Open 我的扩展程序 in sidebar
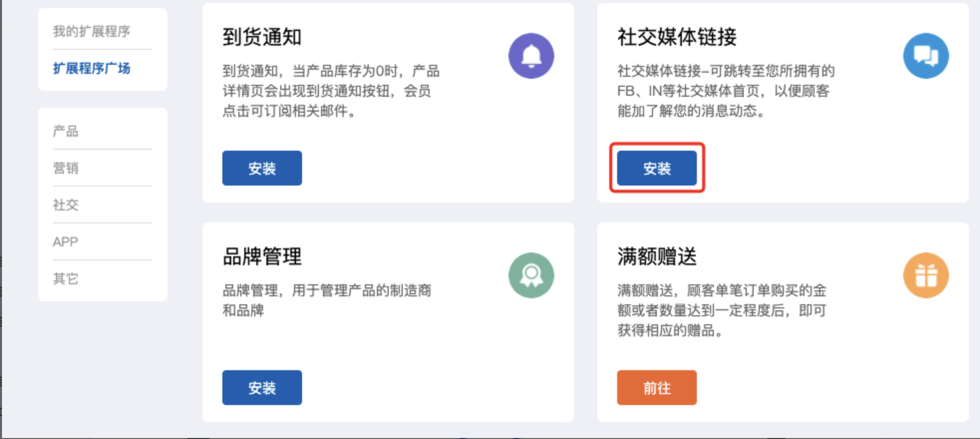The width and height of the screenshot is (980, 439). coord(92,31)
